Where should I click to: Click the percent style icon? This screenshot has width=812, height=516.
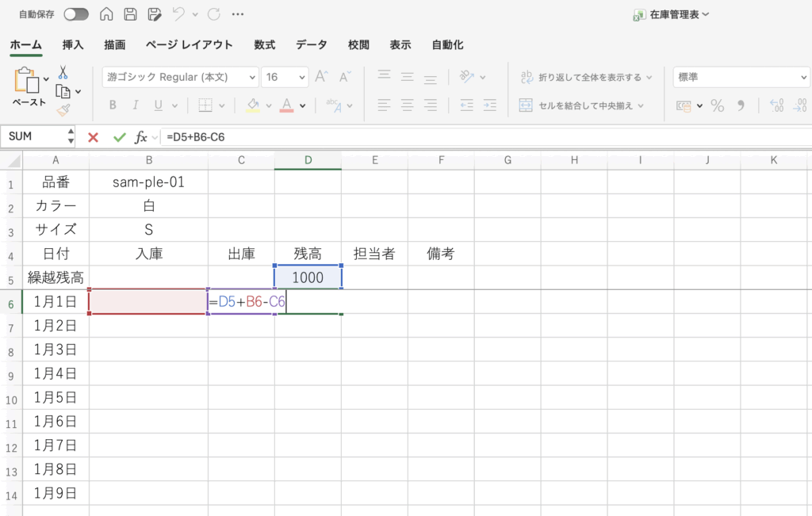coord(717,105)
